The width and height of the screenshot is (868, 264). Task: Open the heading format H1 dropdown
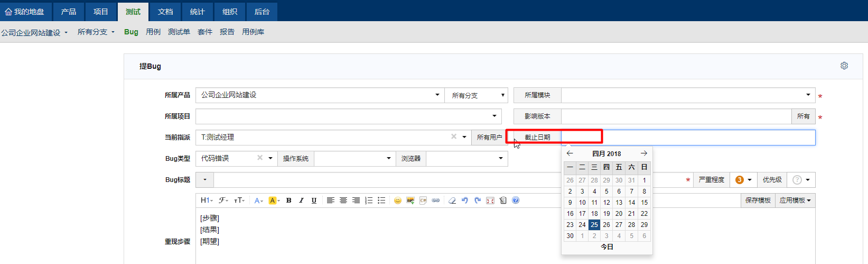click(206, 201)
